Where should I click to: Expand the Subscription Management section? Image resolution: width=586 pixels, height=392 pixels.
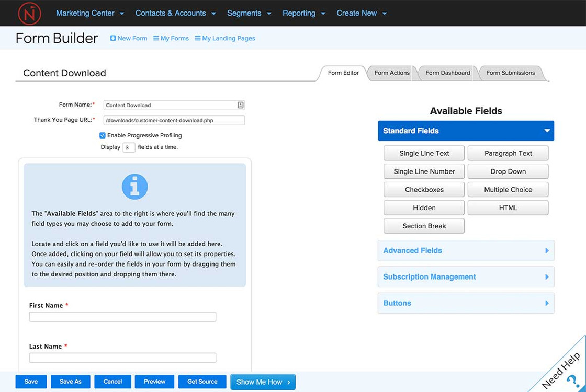466,276
